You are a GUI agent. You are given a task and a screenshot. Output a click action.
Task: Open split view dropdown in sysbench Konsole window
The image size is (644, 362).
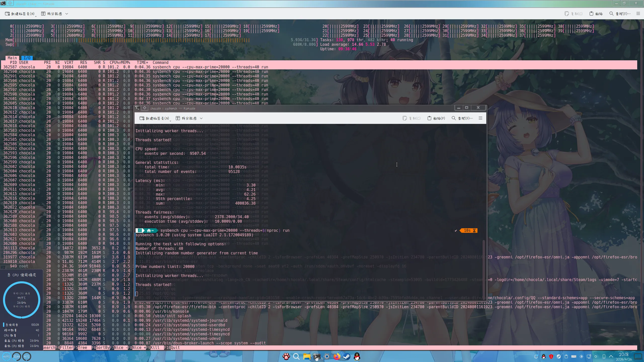201,118
